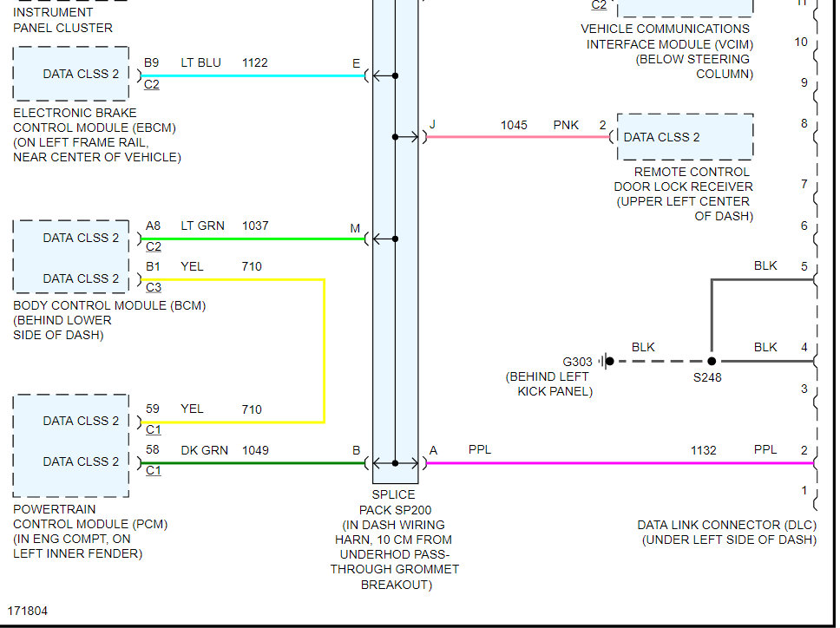Click the Powertrain Control Module (PCM) label
840x628 pixels.
click(x=90, y=531)
